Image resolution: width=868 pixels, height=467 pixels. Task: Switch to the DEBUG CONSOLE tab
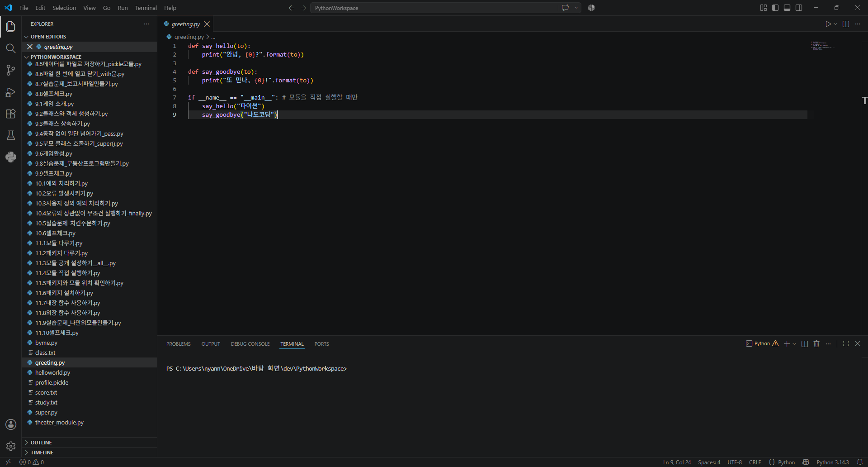click(x=250, y=344)
